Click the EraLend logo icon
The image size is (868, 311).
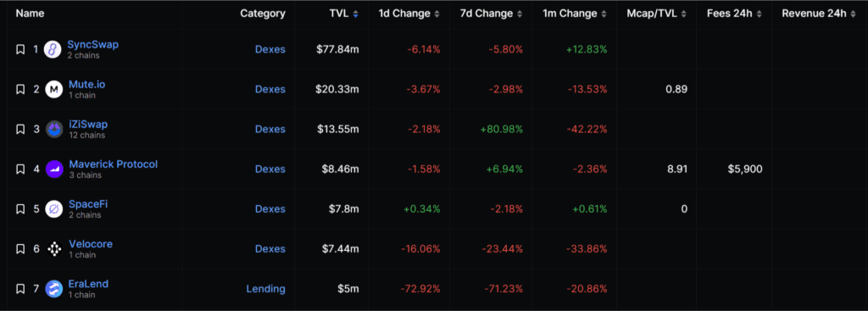click(53, 289)
